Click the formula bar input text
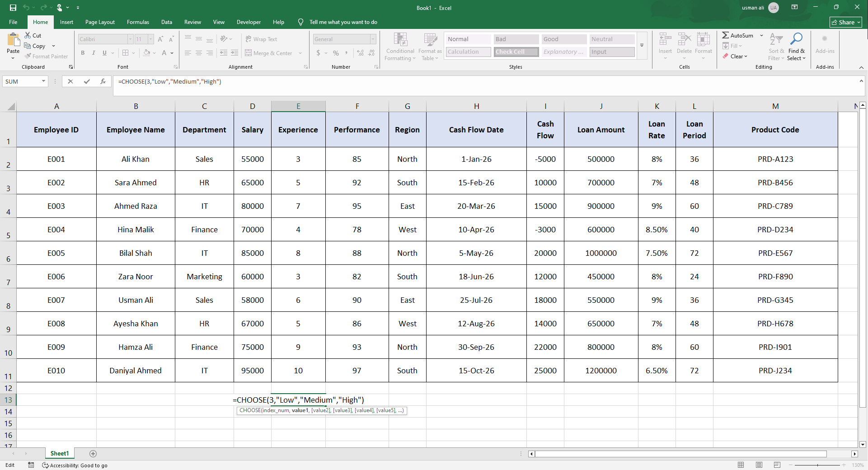Viewport: 868px width, 470px height. (170, 82)
